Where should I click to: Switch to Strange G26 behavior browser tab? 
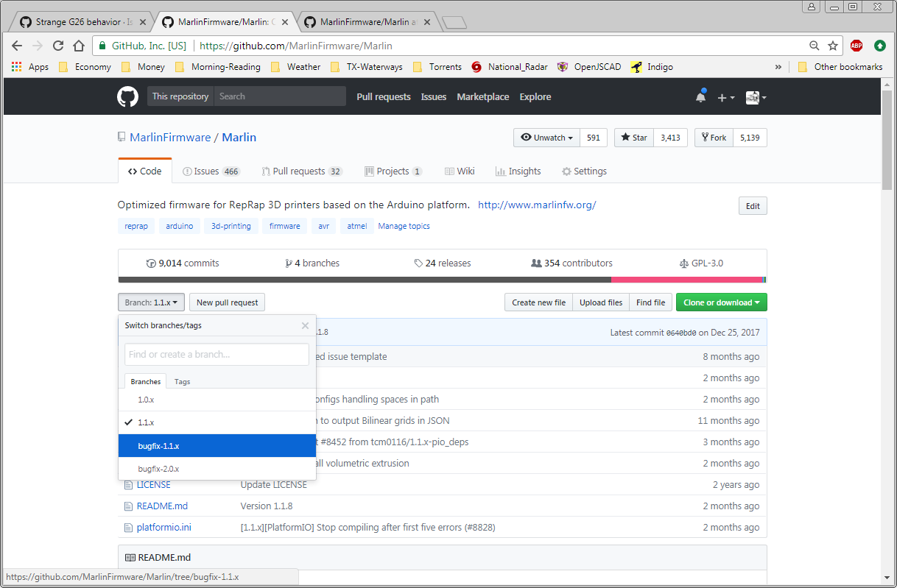(x=81, y=22)
